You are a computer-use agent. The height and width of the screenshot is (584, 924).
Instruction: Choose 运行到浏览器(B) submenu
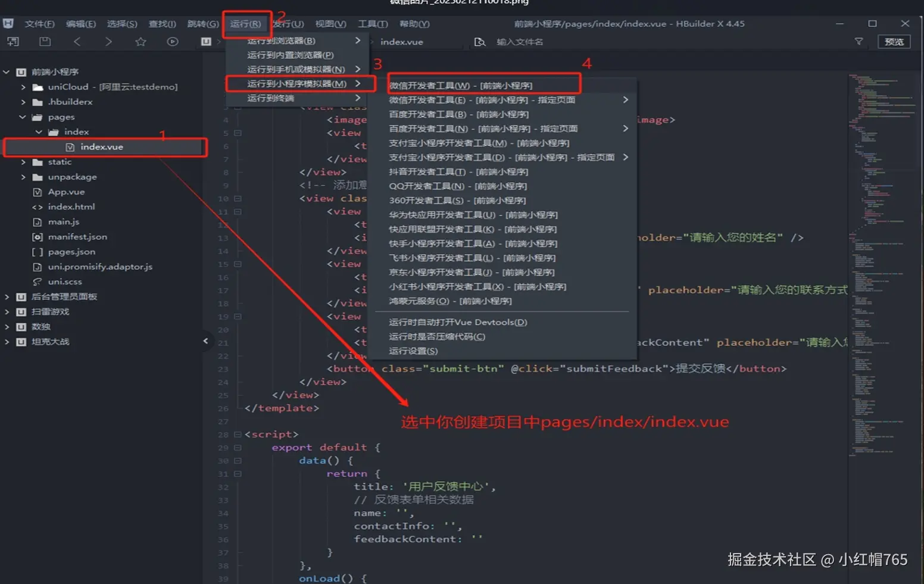click(x=296, y=40)
